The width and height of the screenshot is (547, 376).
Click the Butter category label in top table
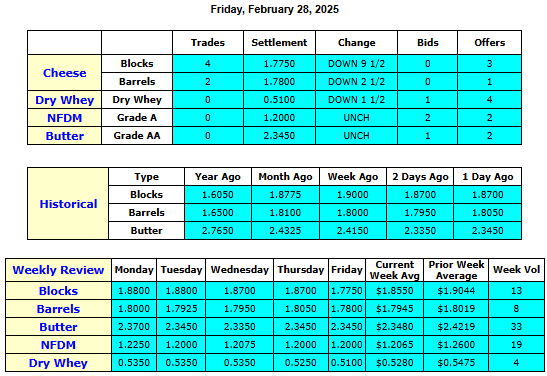(x=65, y=136)
